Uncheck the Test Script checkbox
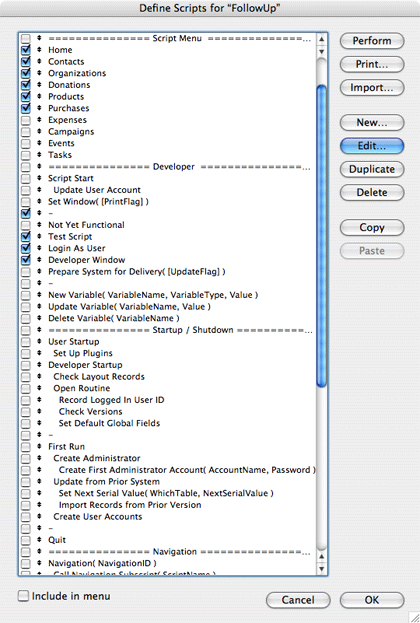Image resolution: width=420 pixels, height=623 pixels. tap(25, 236)
